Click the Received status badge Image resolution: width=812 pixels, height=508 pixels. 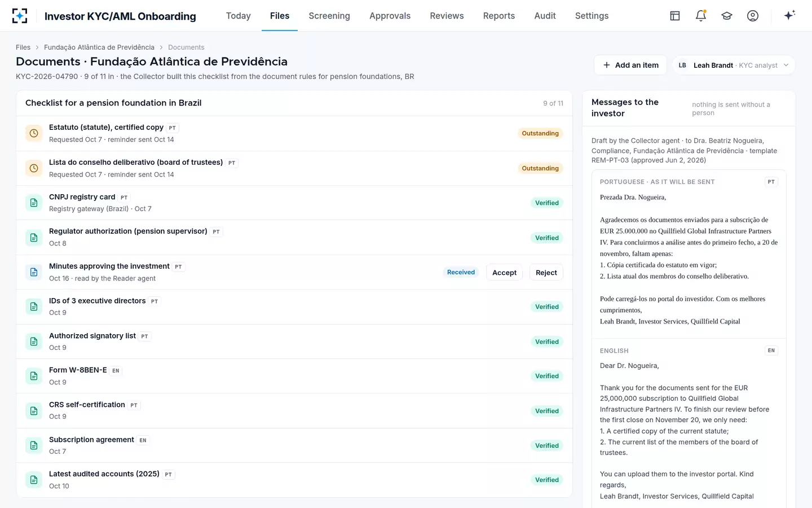click(461, 272)
